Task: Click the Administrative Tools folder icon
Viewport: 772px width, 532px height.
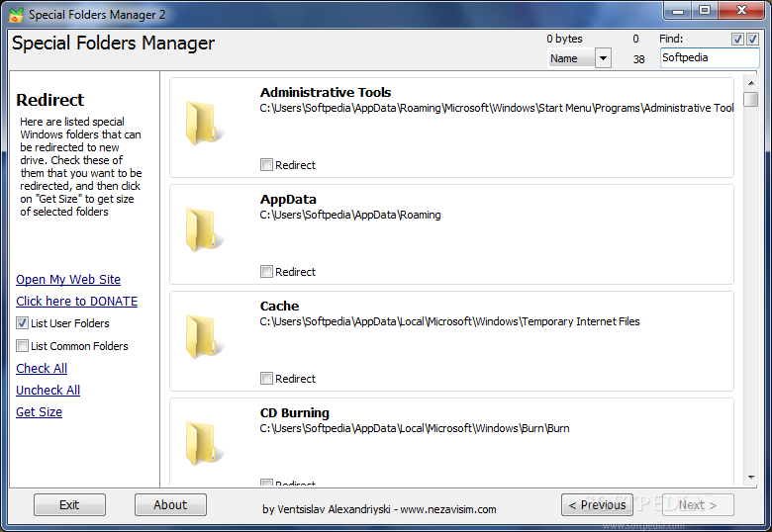Action: pyautogui.click(x=204, y=123)
